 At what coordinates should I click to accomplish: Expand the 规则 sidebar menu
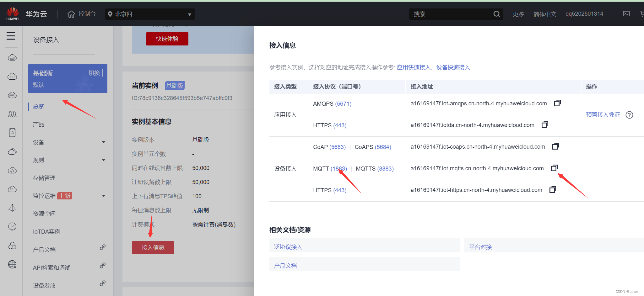[x=104, y=160]
